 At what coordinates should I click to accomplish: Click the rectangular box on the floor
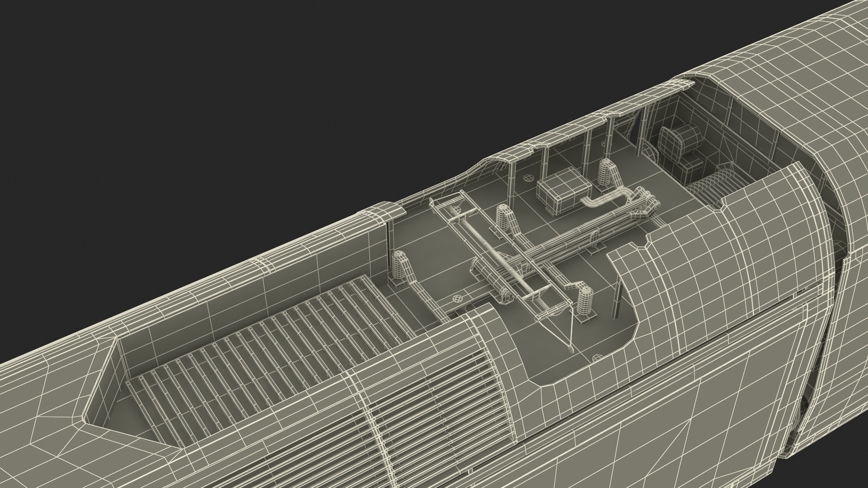(x=563, y=192)
